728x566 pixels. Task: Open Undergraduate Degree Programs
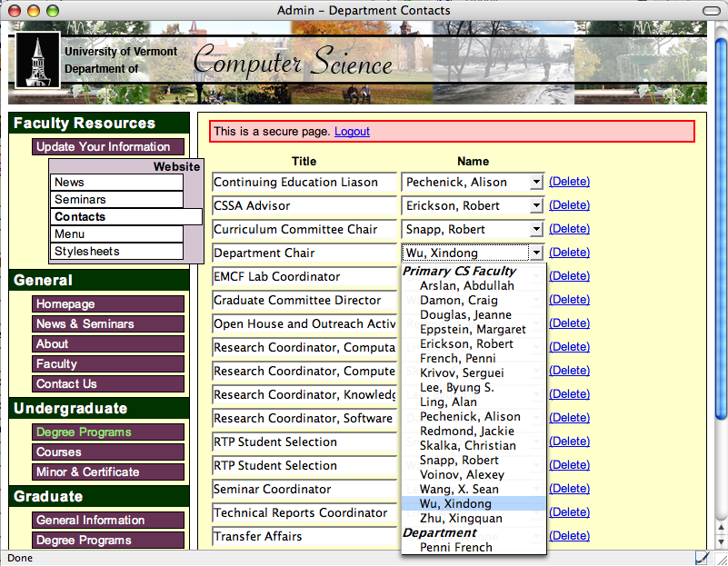click(108, 432)
